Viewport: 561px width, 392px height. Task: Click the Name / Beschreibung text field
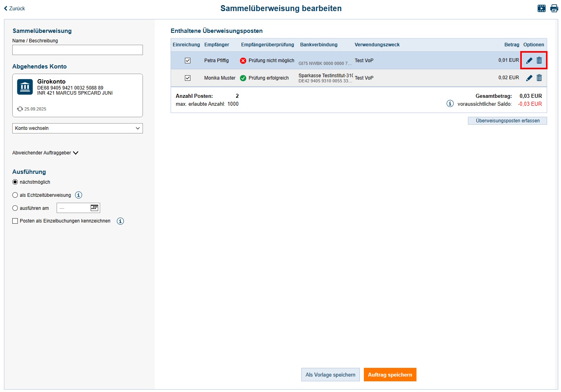[78, 50]
